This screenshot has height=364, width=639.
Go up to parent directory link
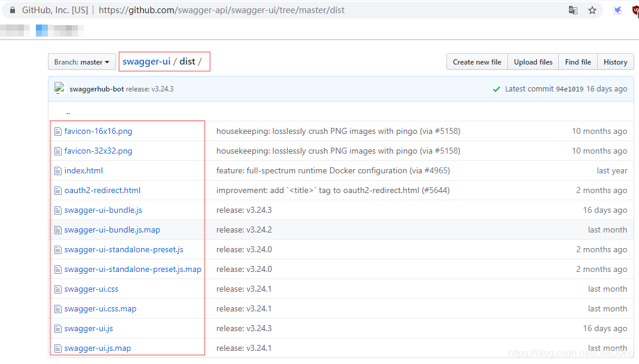[68, 112]
